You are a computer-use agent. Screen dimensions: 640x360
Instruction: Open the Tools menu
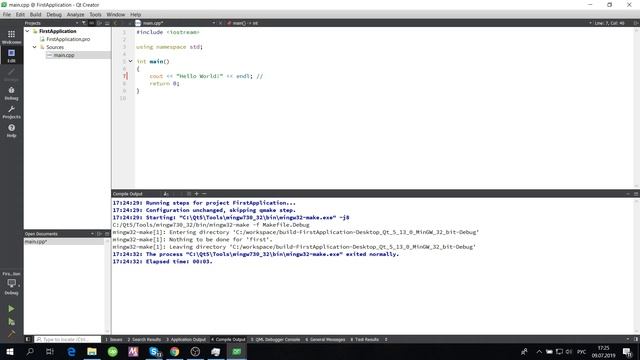pyautogui.click(x=96, y=14)
